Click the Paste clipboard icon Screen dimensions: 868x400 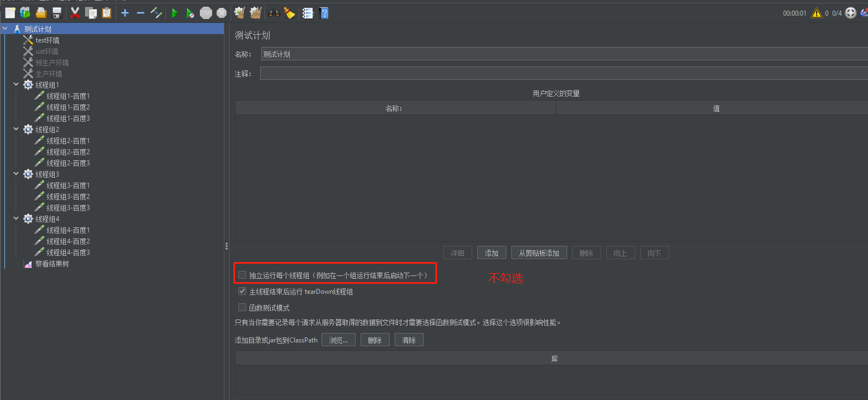click(106, 13)
